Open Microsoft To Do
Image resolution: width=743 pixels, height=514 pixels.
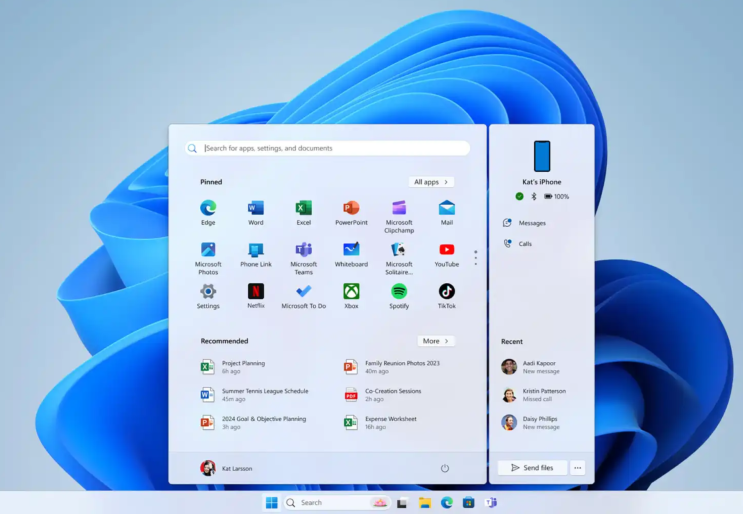[304, 296]
